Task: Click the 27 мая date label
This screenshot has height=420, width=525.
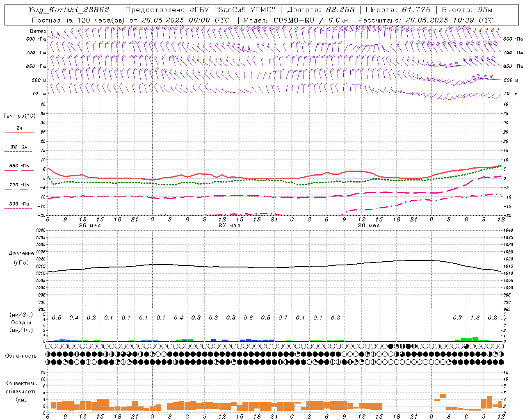Action: tap(229, 226)
